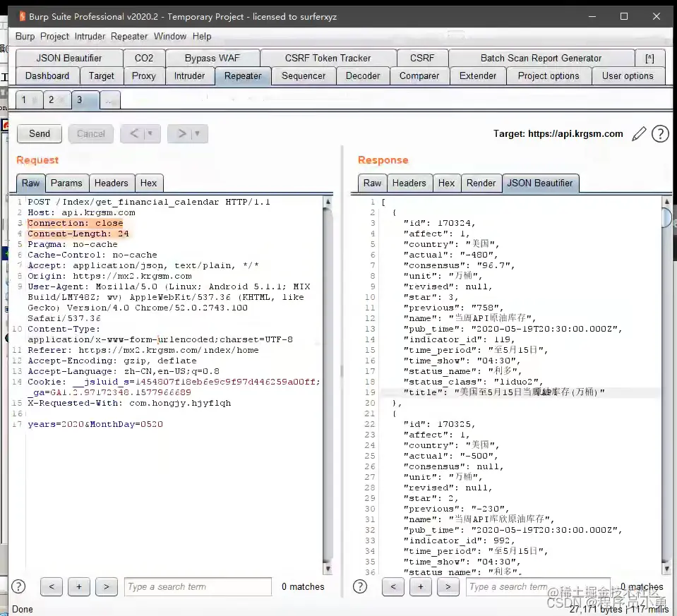Open the Bypass WAF tab
This screenshot has height=616, width=677.
(212, 59)
